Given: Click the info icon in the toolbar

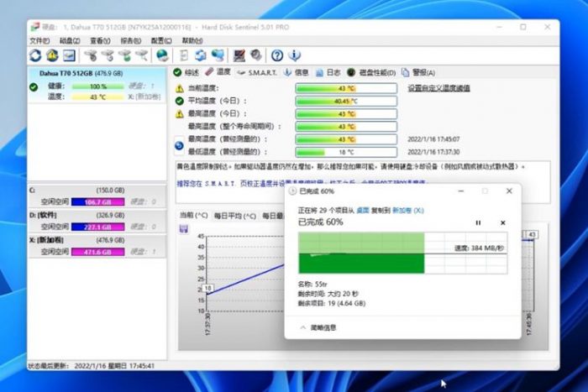Looking at the screenshot, I should 294,55.
